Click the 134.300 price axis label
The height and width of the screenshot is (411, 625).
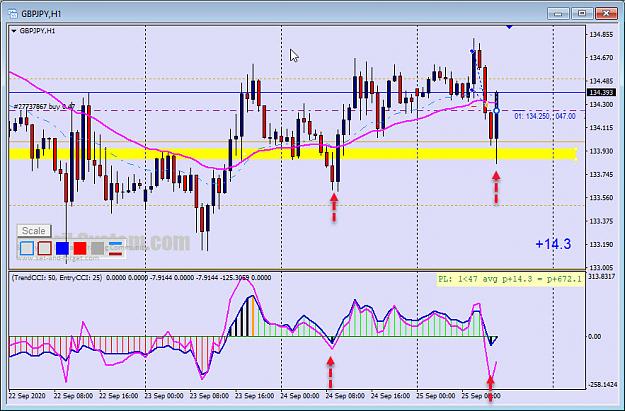click(x=601, y=104)
